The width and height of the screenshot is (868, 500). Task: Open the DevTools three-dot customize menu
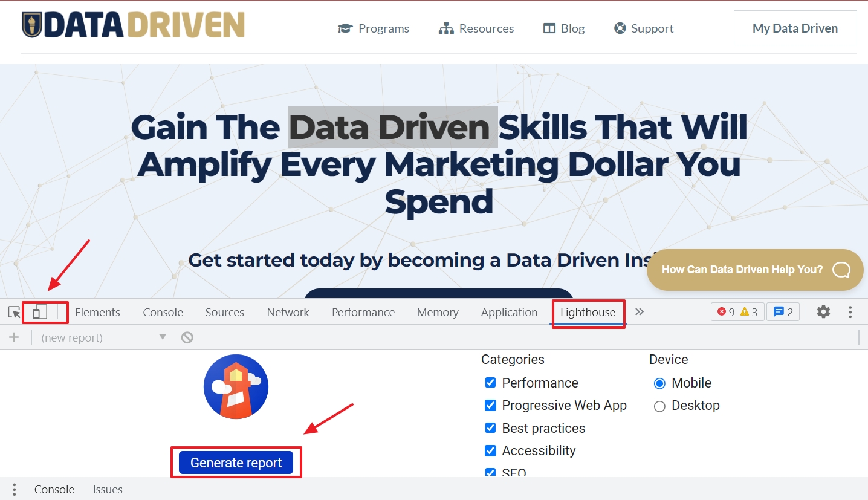[x=850, y=312]
